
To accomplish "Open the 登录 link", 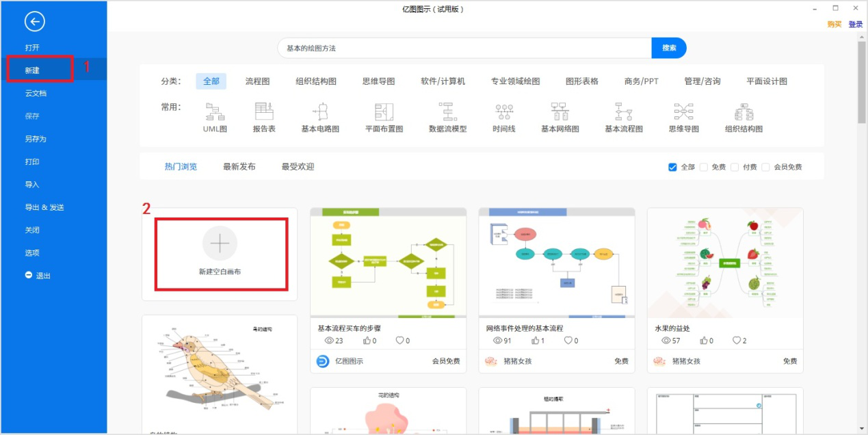I will tap(856, 24).
